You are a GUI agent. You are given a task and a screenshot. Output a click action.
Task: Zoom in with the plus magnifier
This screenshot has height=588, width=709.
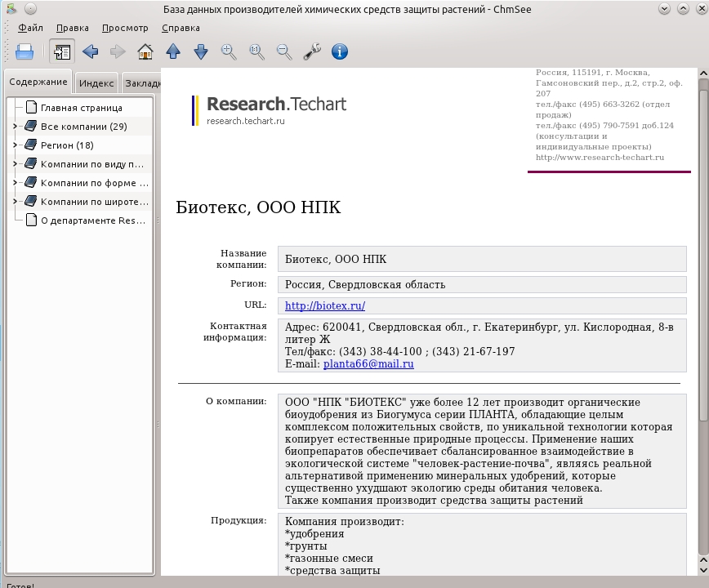229,51
